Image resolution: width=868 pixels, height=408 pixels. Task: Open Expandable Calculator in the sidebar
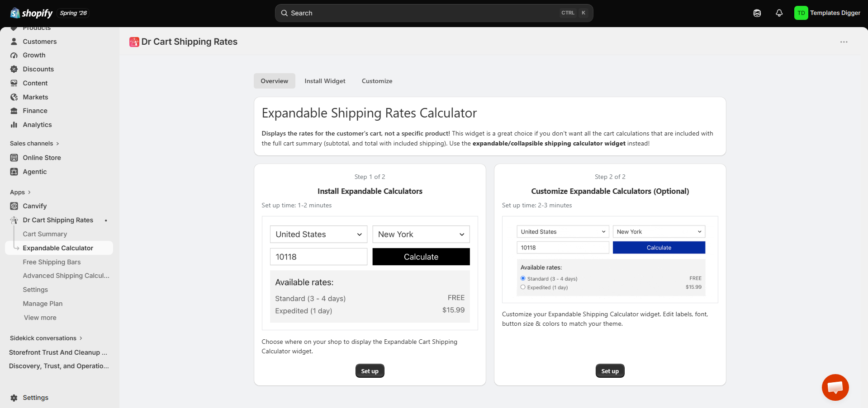point(59,248)
